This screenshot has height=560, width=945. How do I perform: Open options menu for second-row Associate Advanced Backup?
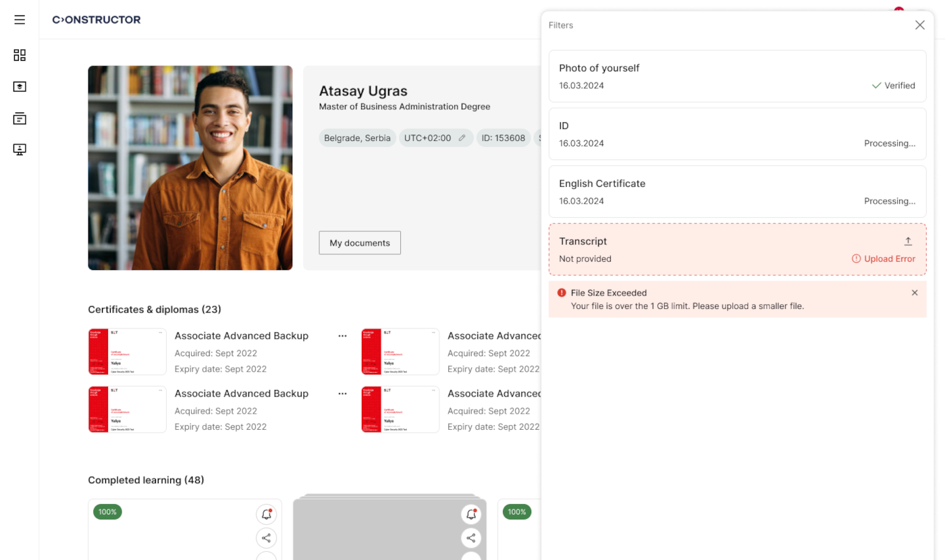click(342, 394)
